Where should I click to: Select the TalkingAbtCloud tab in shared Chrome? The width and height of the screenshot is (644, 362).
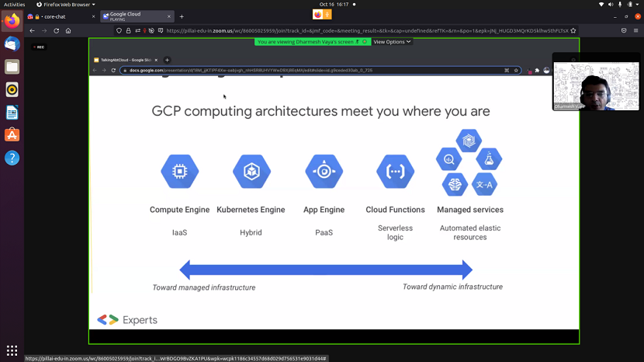[126, 60]
